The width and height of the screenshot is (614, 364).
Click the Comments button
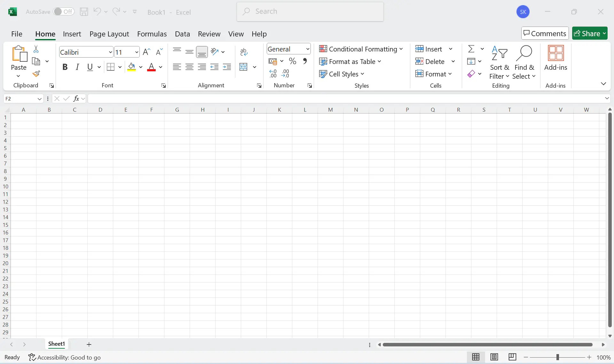coord(545,33)
